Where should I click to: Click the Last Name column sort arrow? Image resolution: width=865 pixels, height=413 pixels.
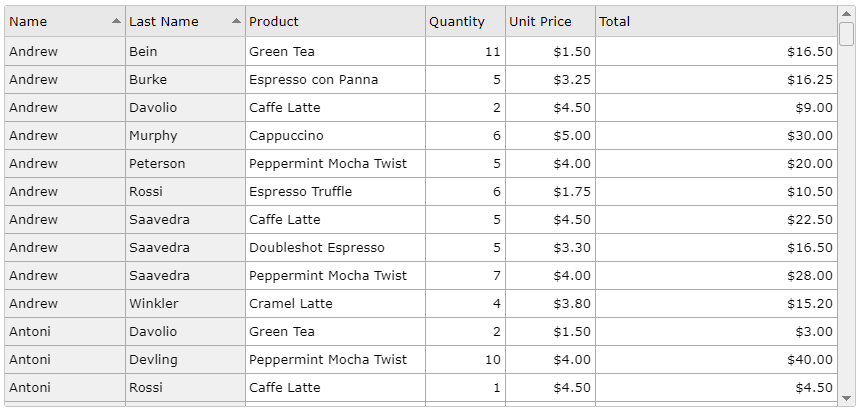236,21
